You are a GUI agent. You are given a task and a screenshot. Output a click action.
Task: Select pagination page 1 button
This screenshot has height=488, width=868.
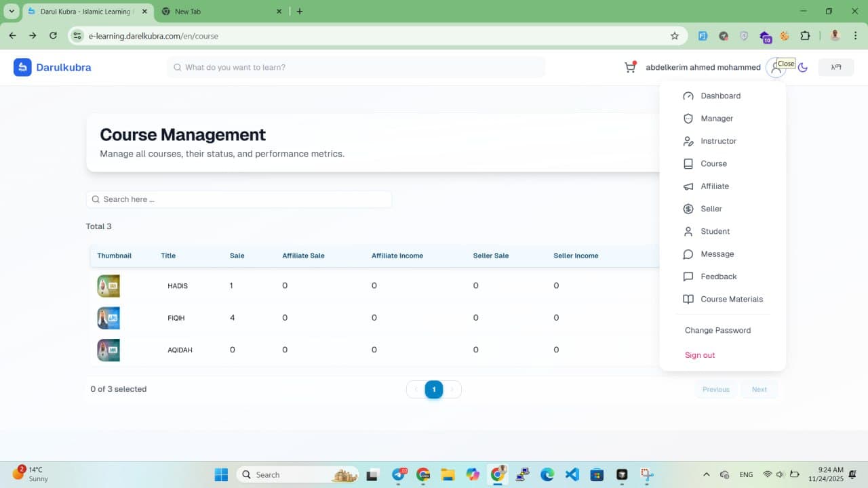434,389
